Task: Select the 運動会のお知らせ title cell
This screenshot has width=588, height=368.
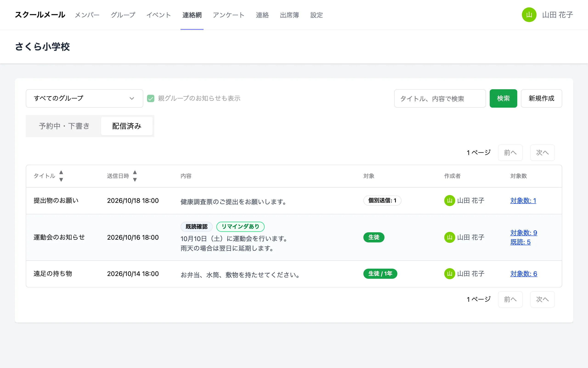Action: 59,237
